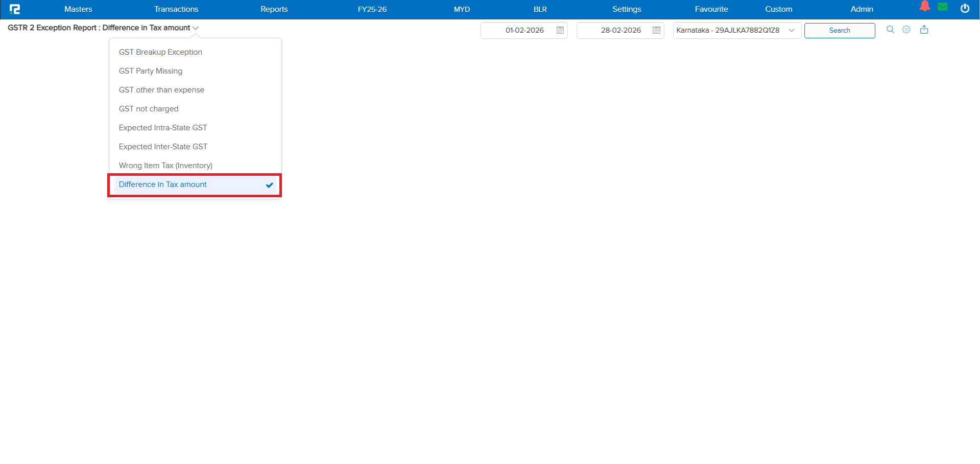This screenshot has height=464, width=980.
Task: Open the Transactions menu
Action: click(x=176, y=9)
